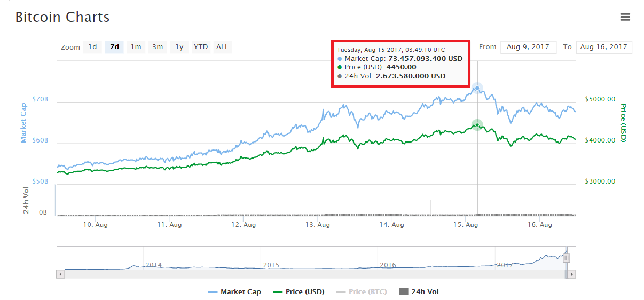Toggle 24h Vol series in legend
Image resolution: width=644 pixels, height=300 pixels.
tap(419, 292)
